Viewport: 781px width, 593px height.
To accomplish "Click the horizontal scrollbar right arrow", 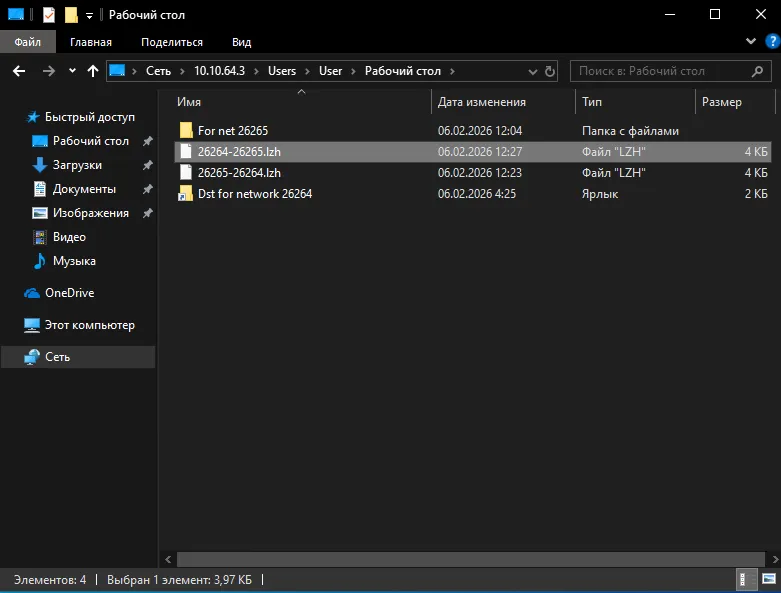I will (775, 559).
